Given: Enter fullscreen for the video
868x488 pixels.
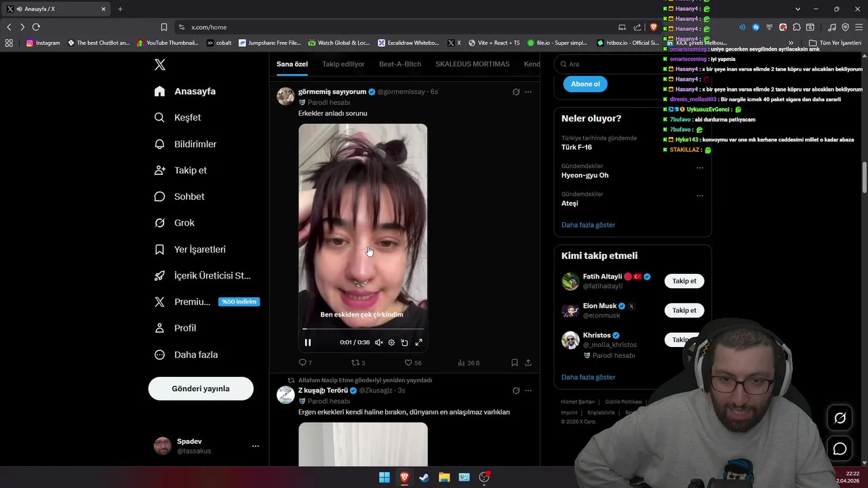Looking at the screenshot, I should [418, 342].
